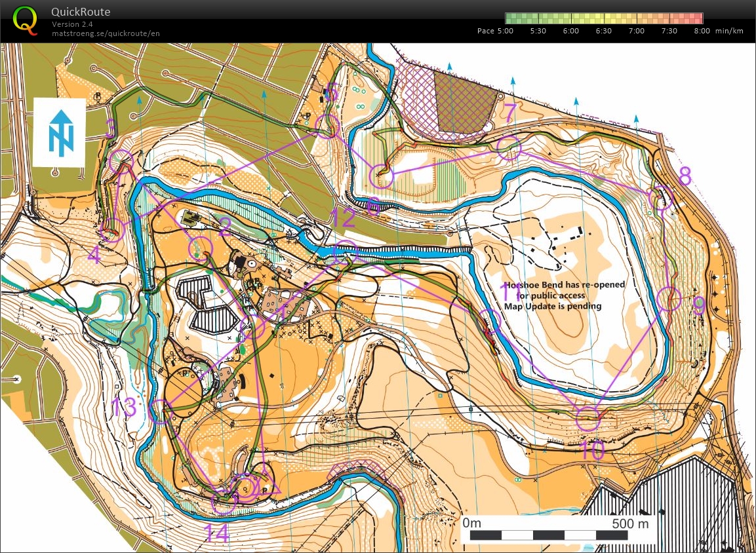Click the 8:00 pace legend label
Viewport: 756px width, 553px height.
click(701, 31)
